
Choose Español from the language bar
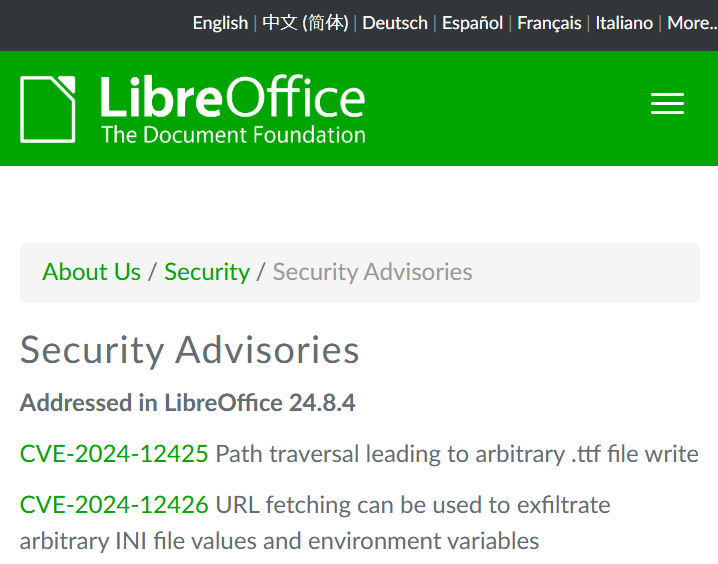pos(472,23)
